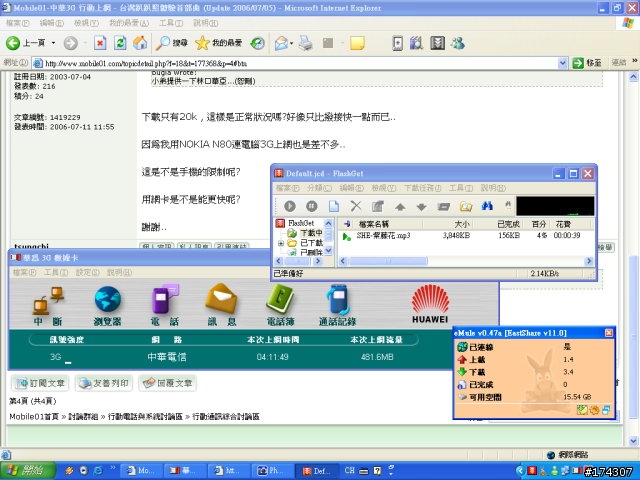Click the 已完成 column header in FlashGet

pyautogui.click(x=508, y=224)
